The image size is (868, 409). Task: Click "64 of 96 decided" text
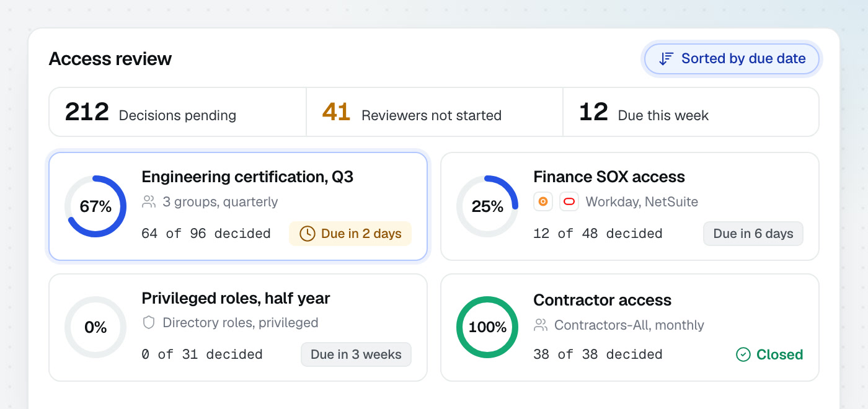206,234
